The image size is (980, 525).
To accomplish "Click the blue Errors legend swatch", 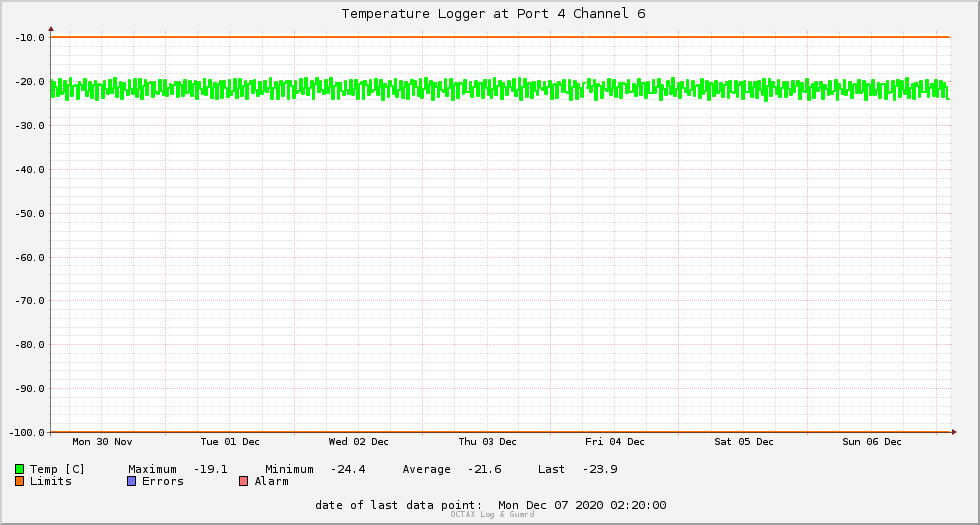I will pyautogui.click(x=131, y=481).
